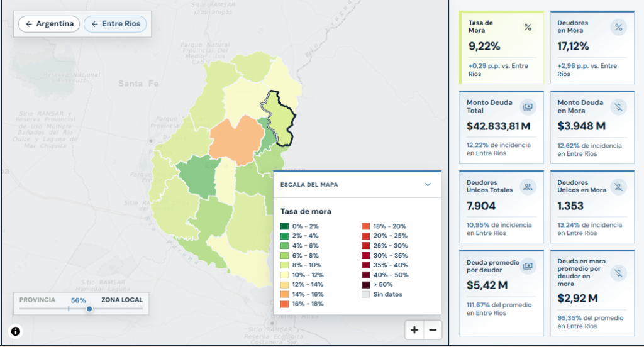
Task: Click the 7.904 unique debtors value
Action: coord(481,206)
